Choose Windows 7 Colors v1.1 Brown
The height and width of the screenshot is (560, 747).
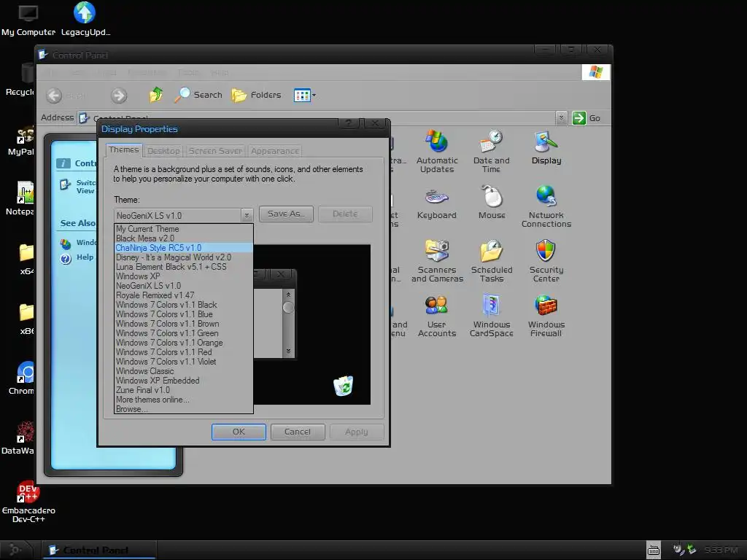tap(183, 324)
